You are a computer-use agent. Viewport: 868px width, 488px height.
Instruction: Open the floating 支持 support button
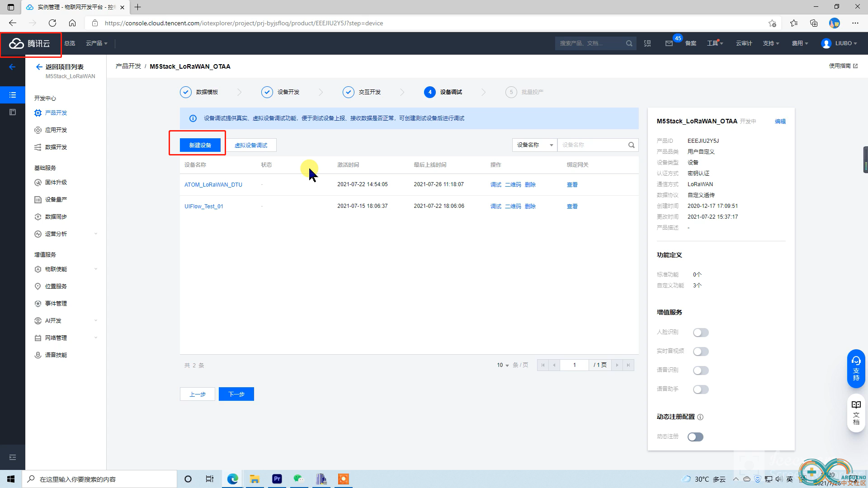pyautogui.click(x=856, y=369)
